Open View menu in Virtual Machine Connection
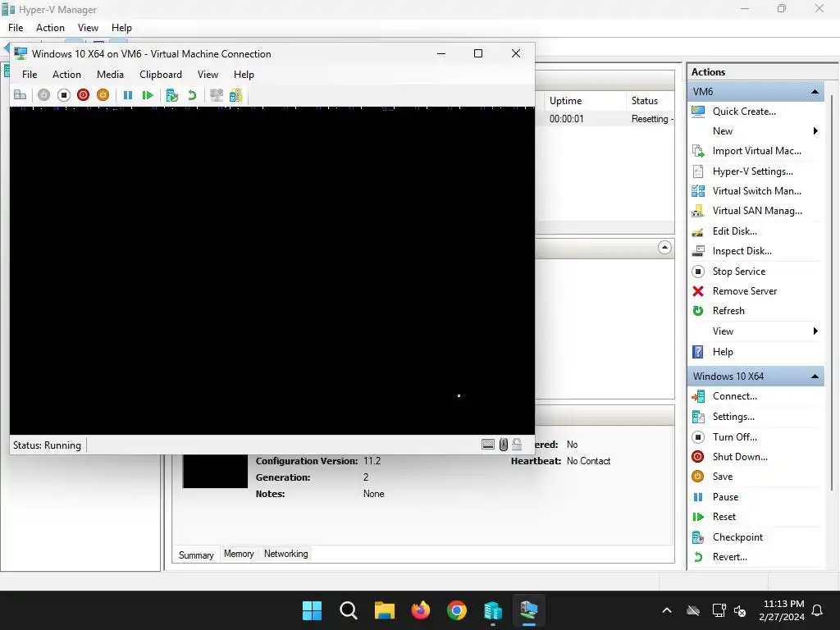This screenshot has width=840, height=630. [x=208, y=75]
